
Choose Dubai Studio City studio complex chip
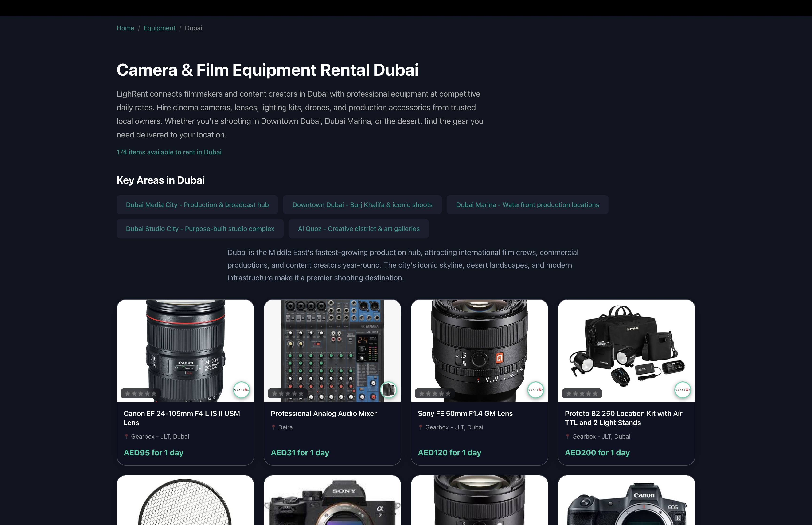pos(200,229)
